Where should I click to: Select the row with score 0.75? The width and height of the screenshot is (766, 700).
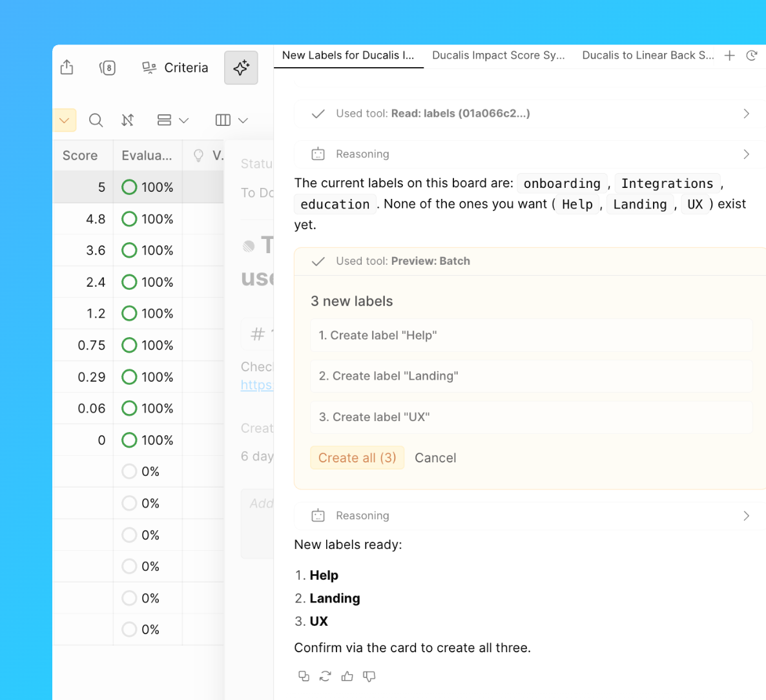pos(139,345)
